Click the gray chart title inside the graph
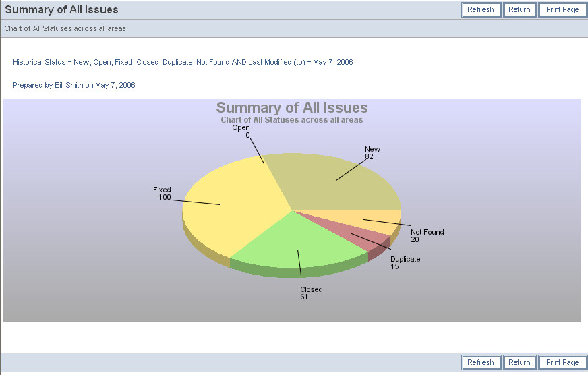The image size is (588, 375). [291, 108]
